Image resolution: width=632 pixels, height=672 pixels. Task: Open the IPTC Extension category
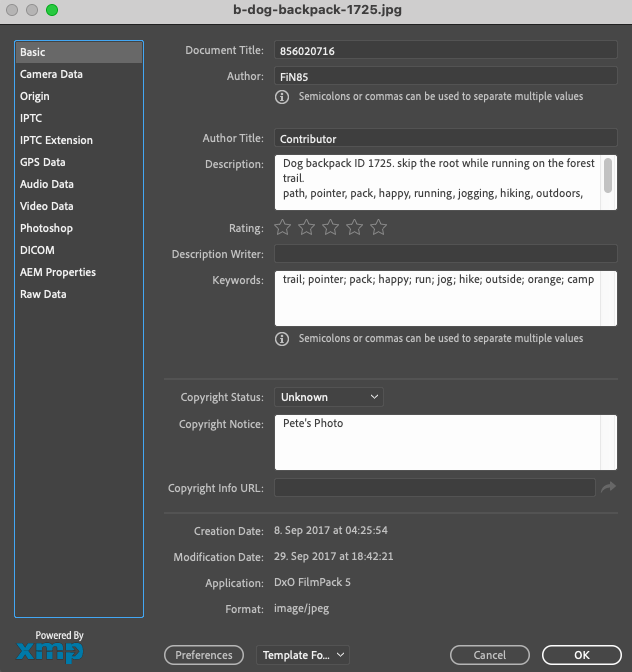click(78, 140)
